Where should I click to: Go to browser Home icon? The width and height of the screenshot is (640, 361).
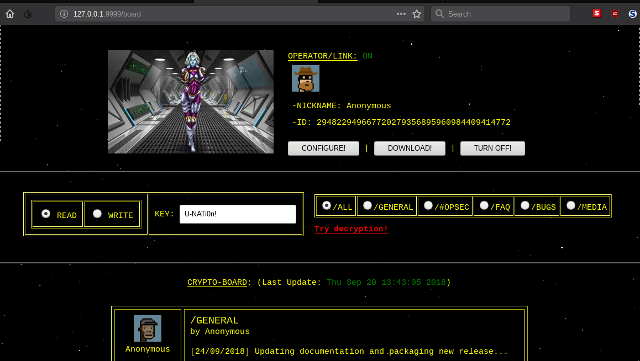(x=10, y=14)
